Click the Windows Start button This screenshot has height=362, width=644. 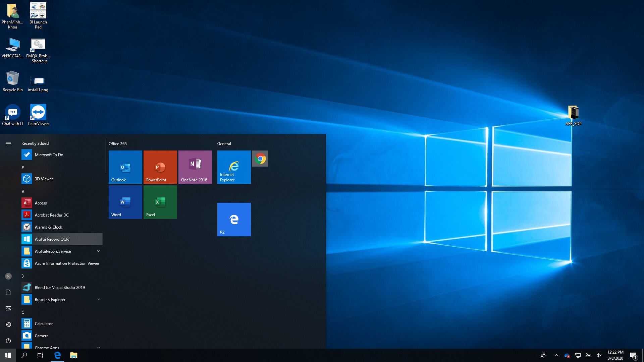pos(8,355)
